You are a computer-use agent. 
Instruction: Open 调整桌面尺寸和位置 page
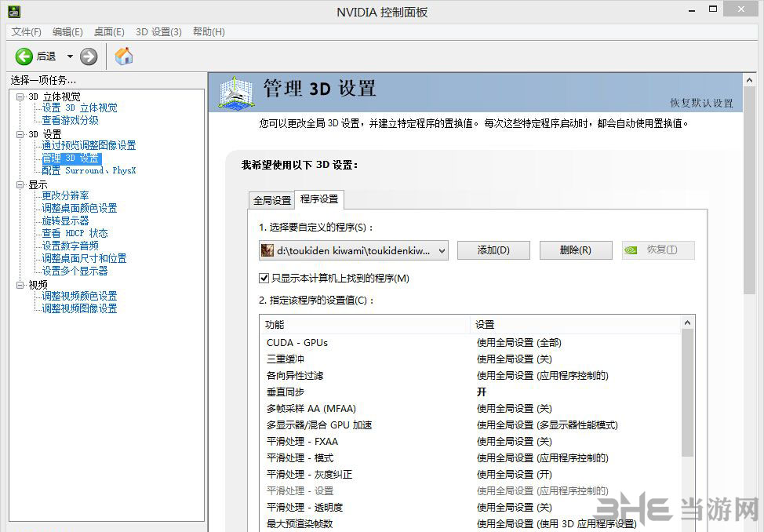click(84, 258)
